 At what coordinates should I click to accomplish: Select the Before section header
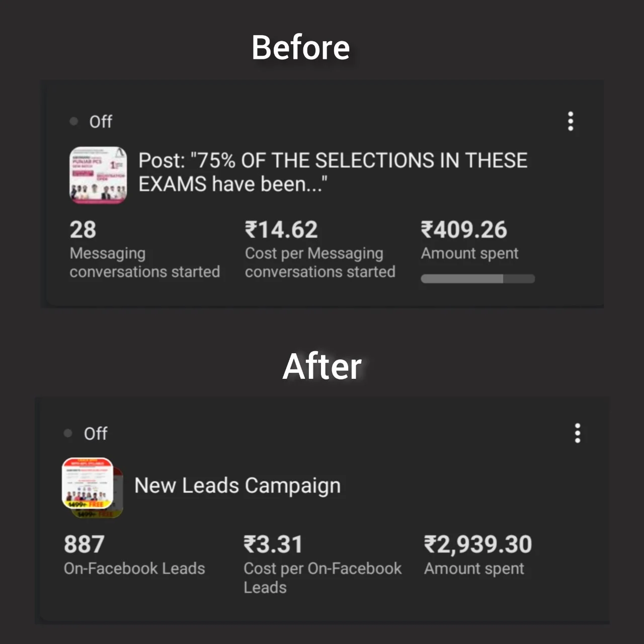pos(300,48)
